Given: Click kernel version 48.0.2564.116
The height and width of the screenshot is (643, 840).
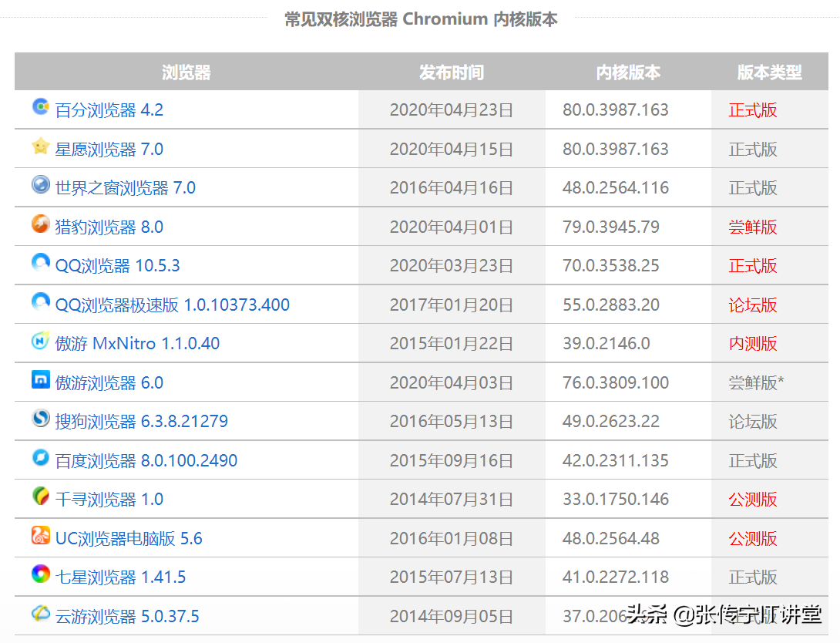Looking at the screenshot, I should [616, 187].
